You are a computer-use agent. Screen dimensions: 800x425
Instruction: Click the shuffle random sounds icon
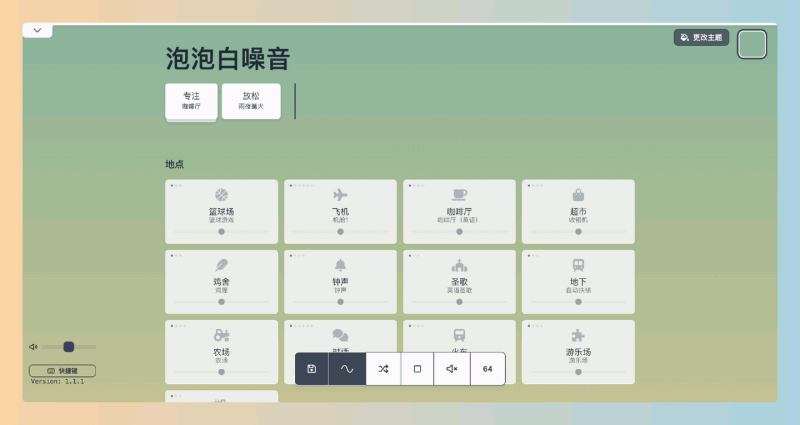(x=384, y=369)
